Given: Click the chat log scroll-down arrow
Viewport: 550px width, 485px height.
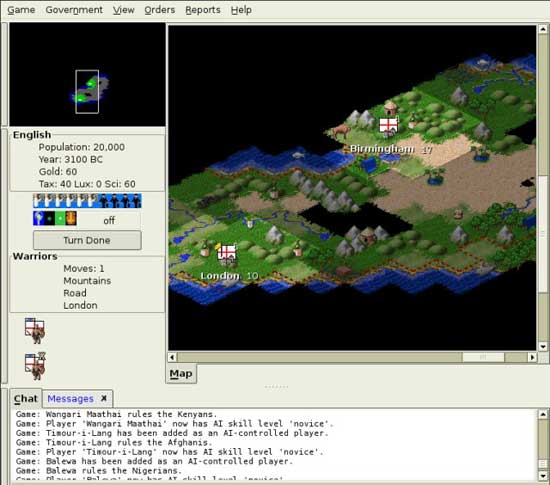Looking at the screenshot, I should (543, 476).
